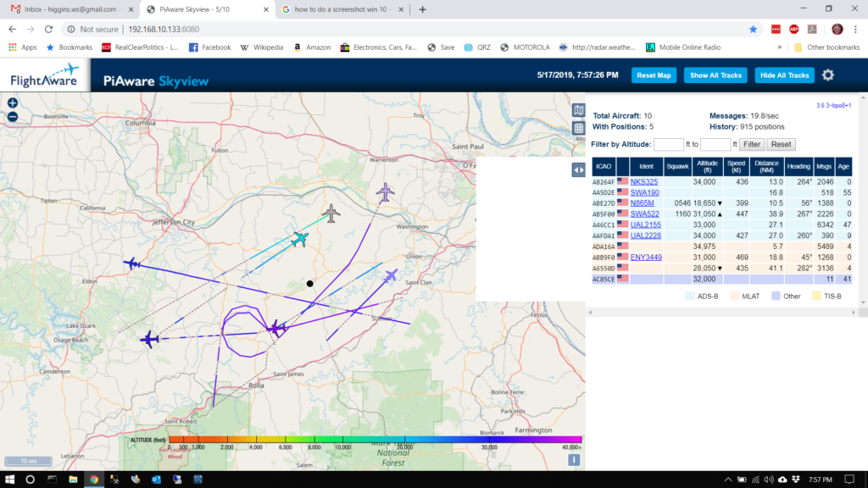Screen dimensions: 868x488
Task: Open Outlook from the taskbar
Action: [x=156, y=480]
